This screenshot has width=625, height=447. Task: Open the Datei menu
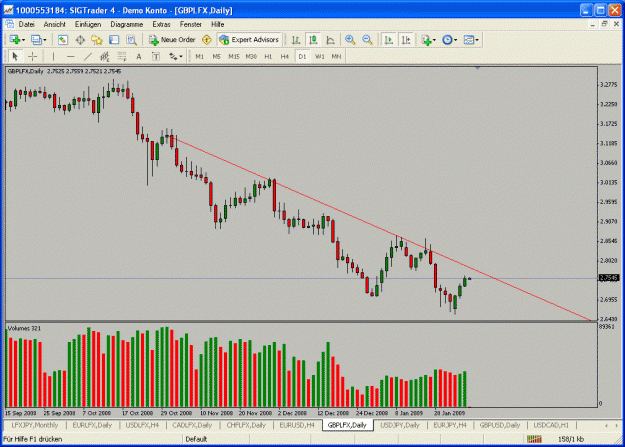tap(26, 24)
